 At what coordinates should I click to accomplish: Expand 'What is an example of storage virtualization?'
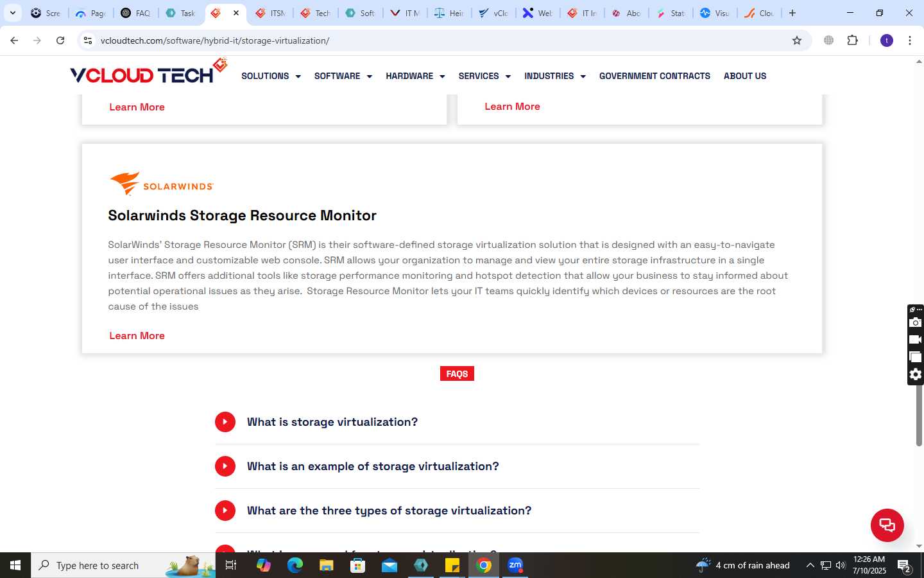pyautogui.click(x=457, y=466)
